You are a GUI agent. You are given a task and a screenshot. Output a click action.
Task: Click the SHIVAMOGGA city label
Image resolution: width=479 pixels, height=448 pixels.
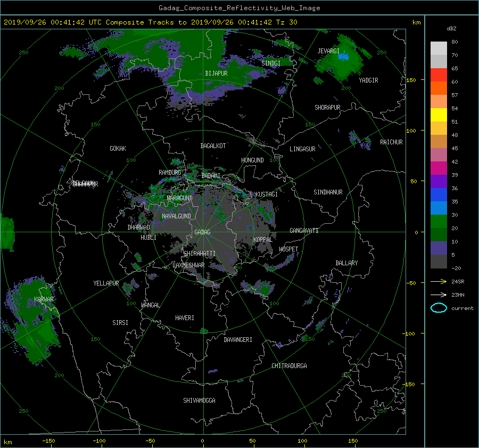pyautogui.click(x=199, y=401)
